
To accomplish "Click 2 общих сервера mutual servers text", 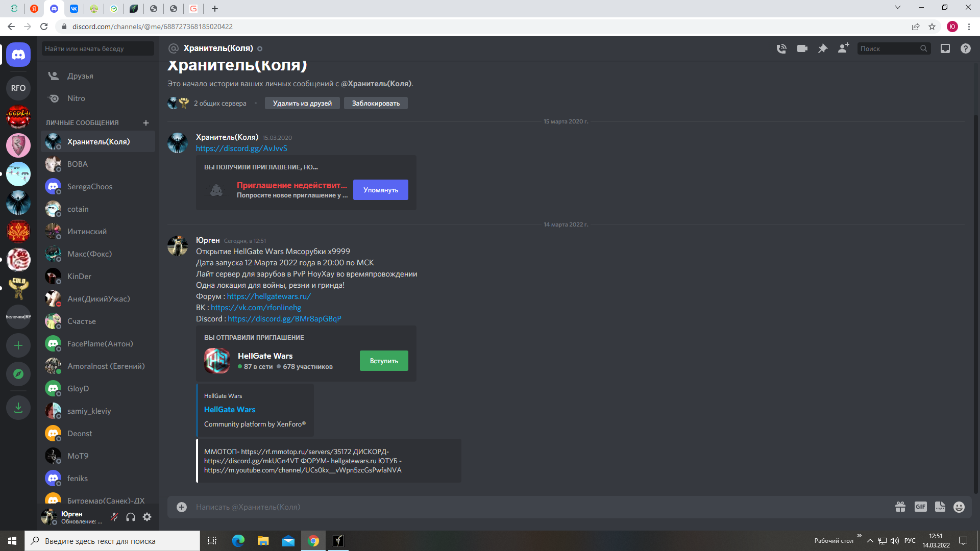I will click(x=220, y=104).
